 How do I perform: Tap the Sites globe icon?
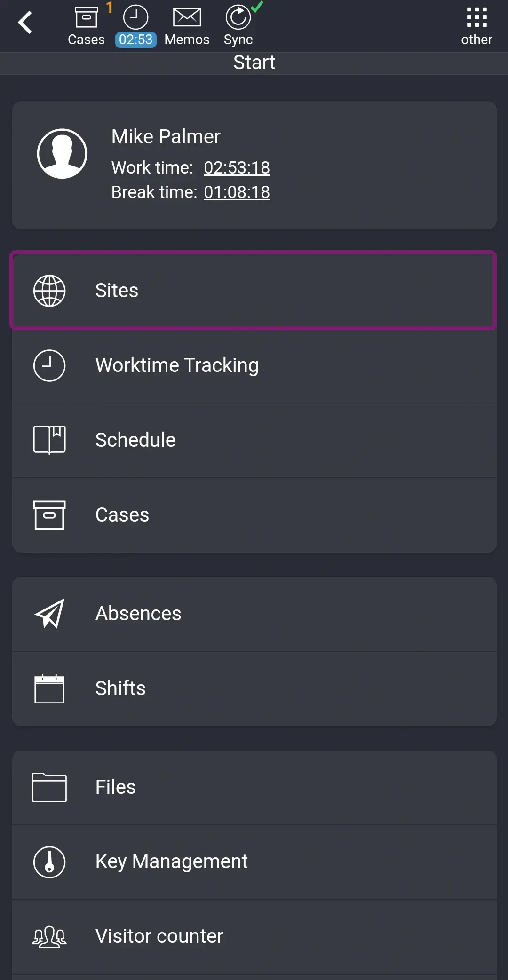click(x=49, y=291)
